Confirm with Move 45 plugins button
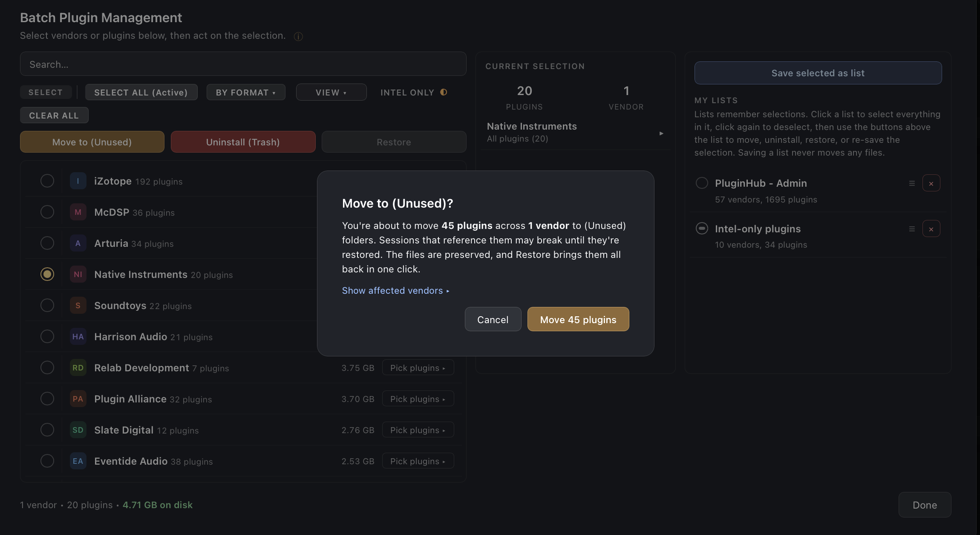The height and width of the screenshot is (535, 980). (578, 319)
